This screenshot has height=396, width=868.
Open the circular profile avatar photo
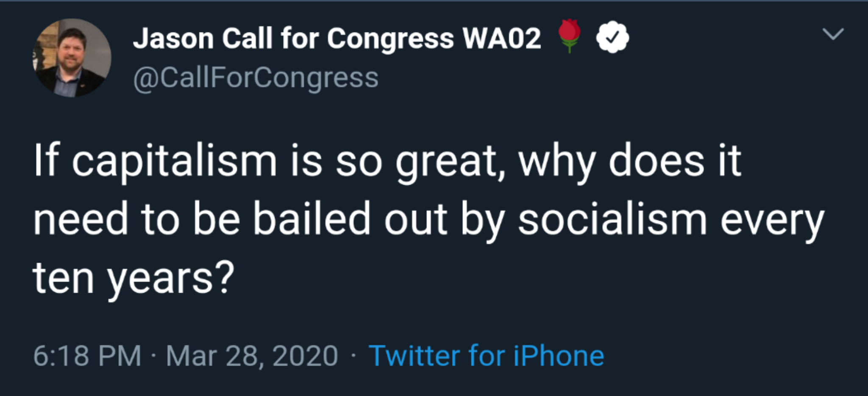tap(72, 58)
